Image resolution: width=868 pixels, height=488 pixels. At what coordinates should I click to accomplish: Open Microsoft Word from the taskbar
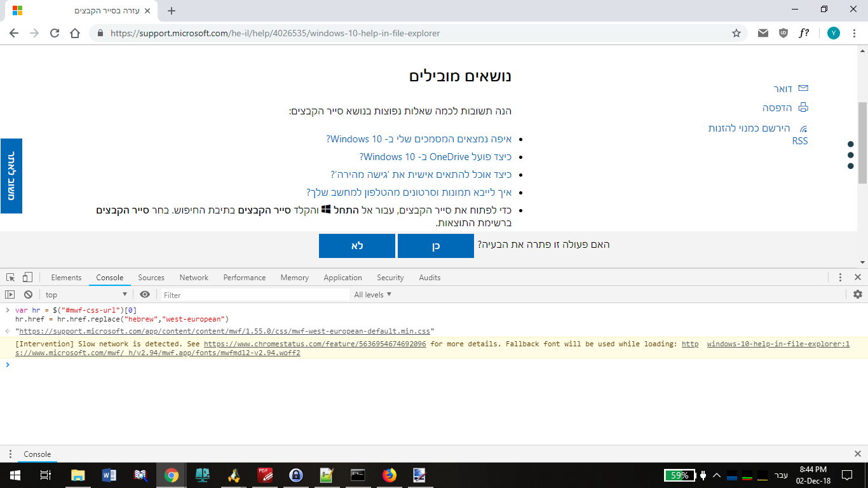[109, 475]
